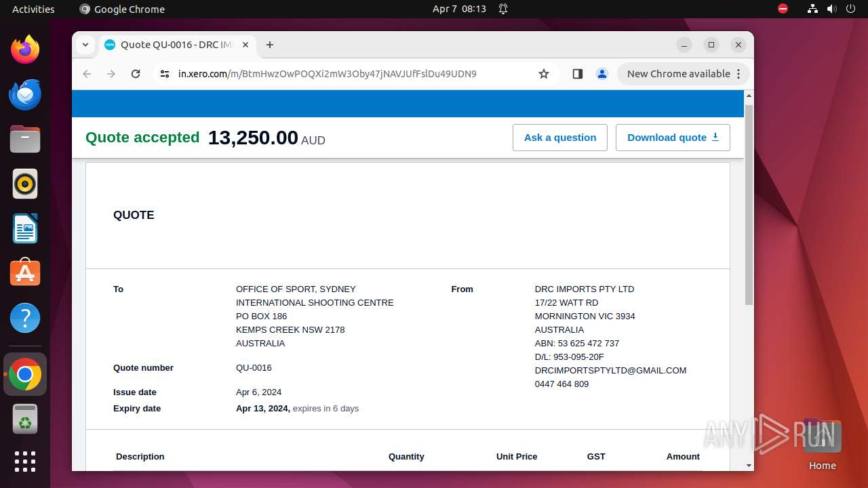Open Google Chrome app menu in top bar
Viewport: 868px width, 488px height.
coord(122,9)
